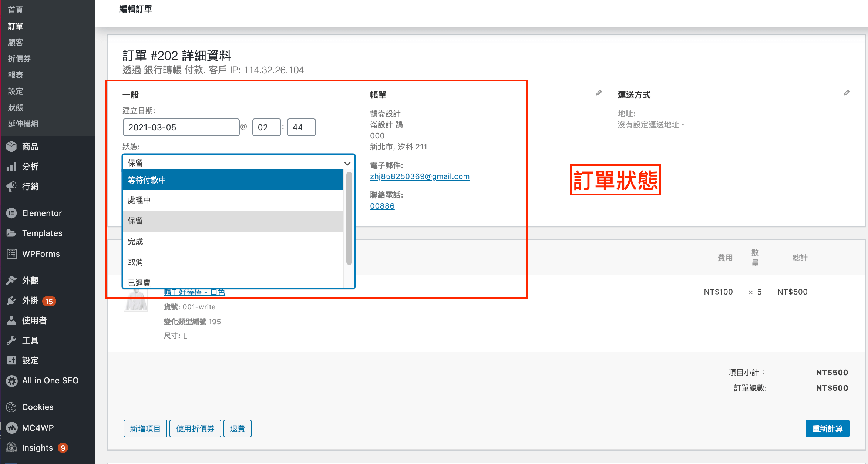Go to 折價券 coupons submenu item
This screenshot has width=868, height=464.
point(19,58)
